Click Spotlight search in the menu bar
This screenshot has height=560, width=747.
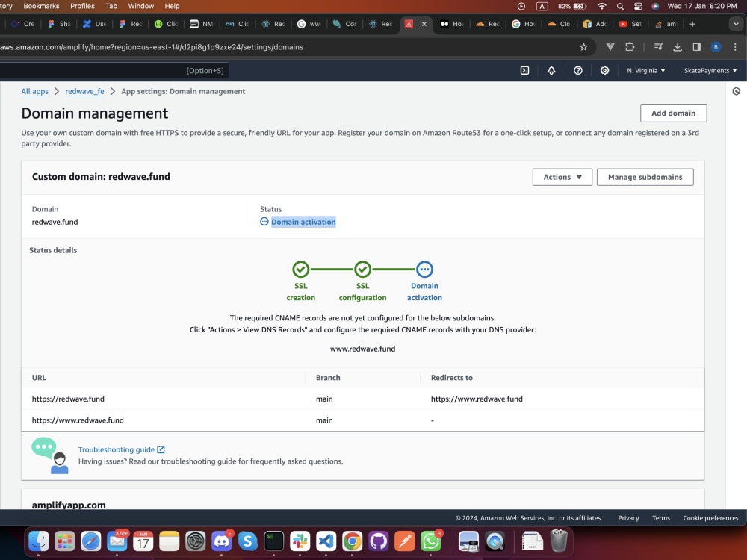coord(620,6)
